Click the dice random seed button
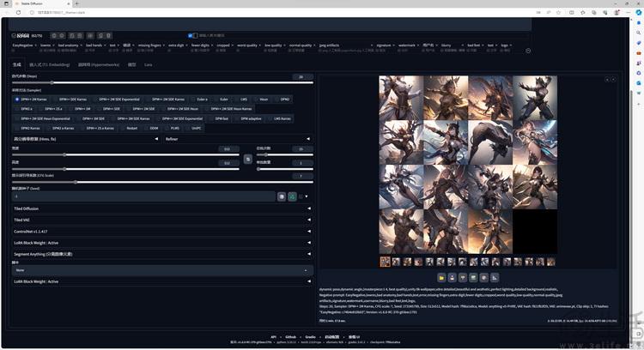The image size is (644, 350). pos(282,197)
